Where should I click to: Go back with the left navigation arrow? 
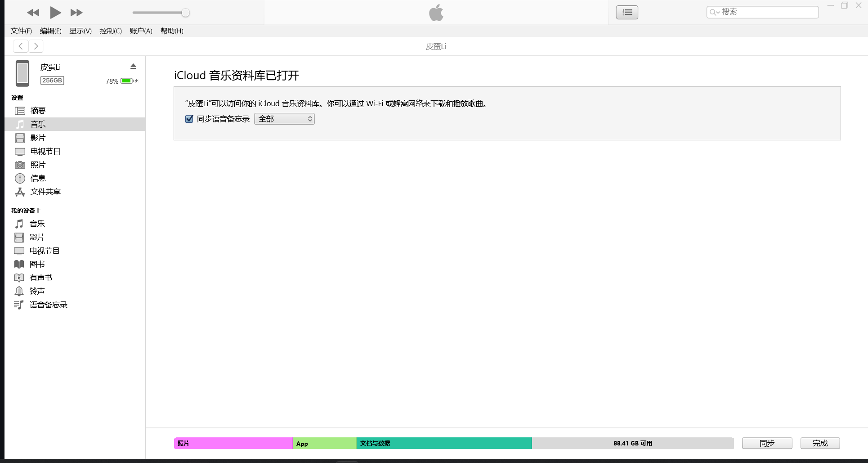point(21,46)
